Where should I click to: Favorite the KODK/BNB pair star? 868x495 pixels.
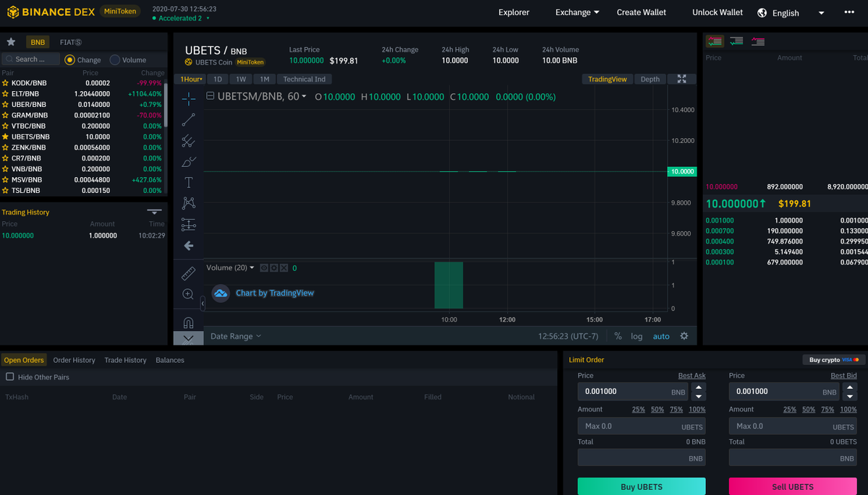[6, 83]
